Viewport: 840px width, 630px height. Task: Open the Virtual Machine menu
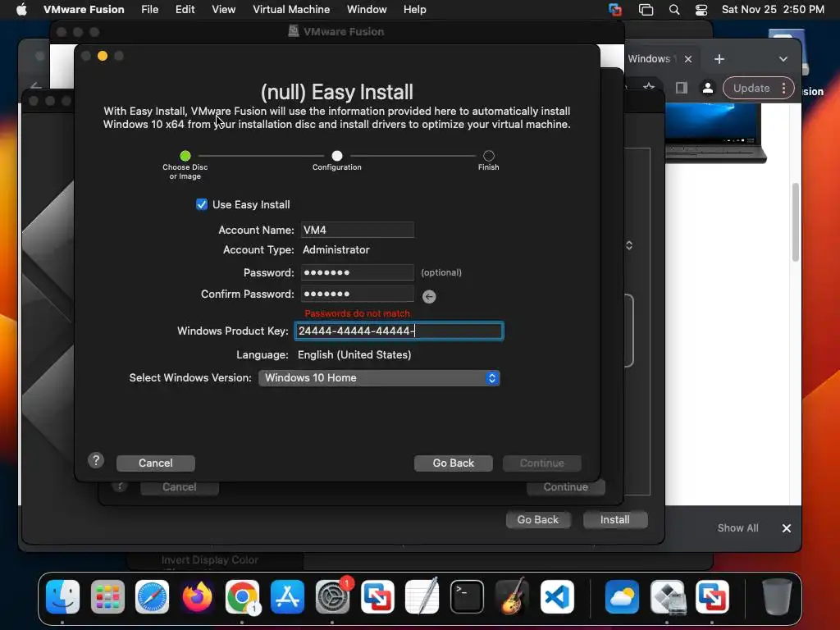tap(291, 9)
